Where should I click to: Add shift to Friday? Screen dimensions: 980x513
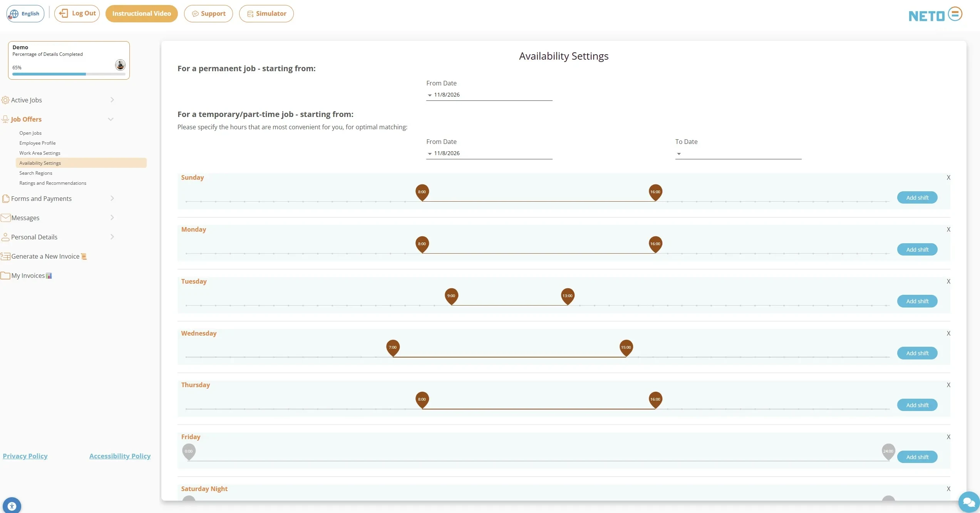pyautogui.click(x=917, y=457)
